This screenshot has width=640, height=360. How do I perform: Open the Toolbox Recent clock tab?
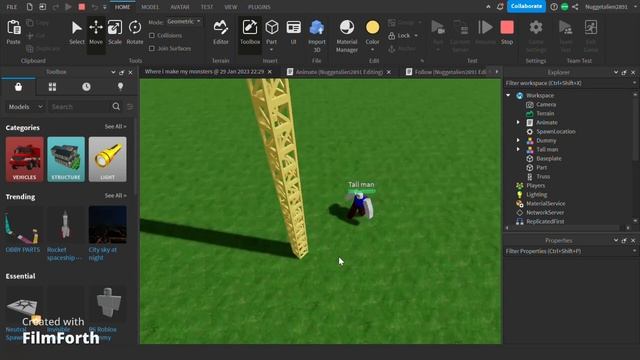[86, 87]
